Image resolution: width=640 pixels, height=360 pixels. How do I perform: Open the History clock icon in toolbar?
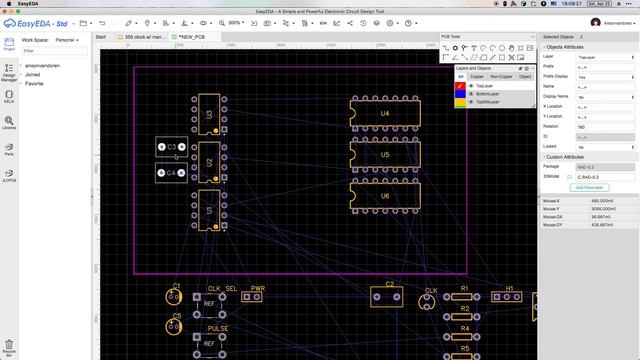363,23
